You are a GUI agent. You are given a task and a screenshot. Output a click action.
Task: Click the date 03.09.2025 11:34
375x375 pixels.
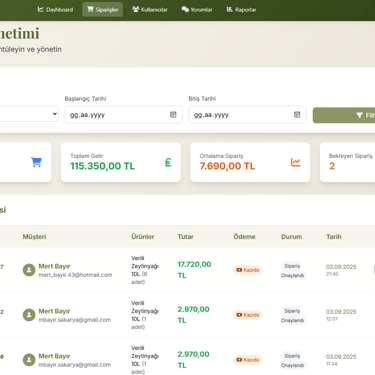(341, 360)
